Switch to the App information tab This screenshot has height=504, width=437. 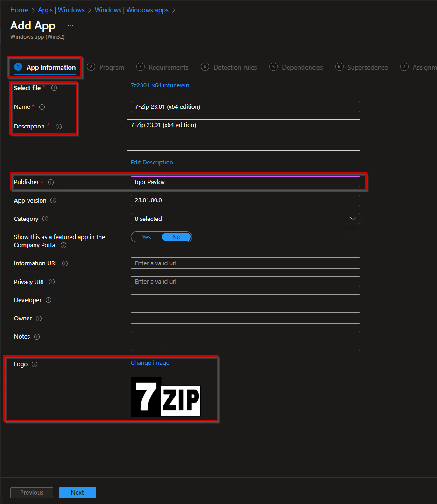[45, 67]
